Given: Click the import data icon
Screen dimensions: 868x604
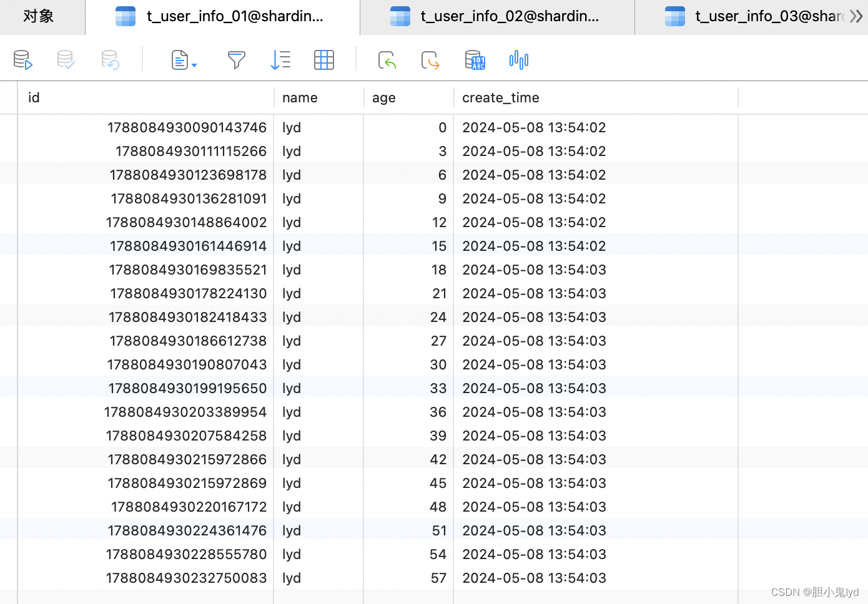Looking at the screenshot, I should 387,60.
